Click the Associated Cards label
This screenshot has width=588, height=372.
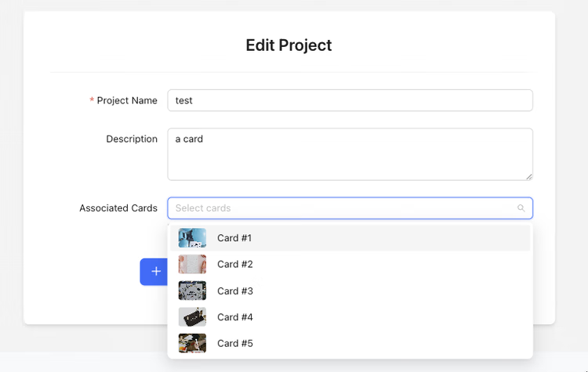coord(118,208)
